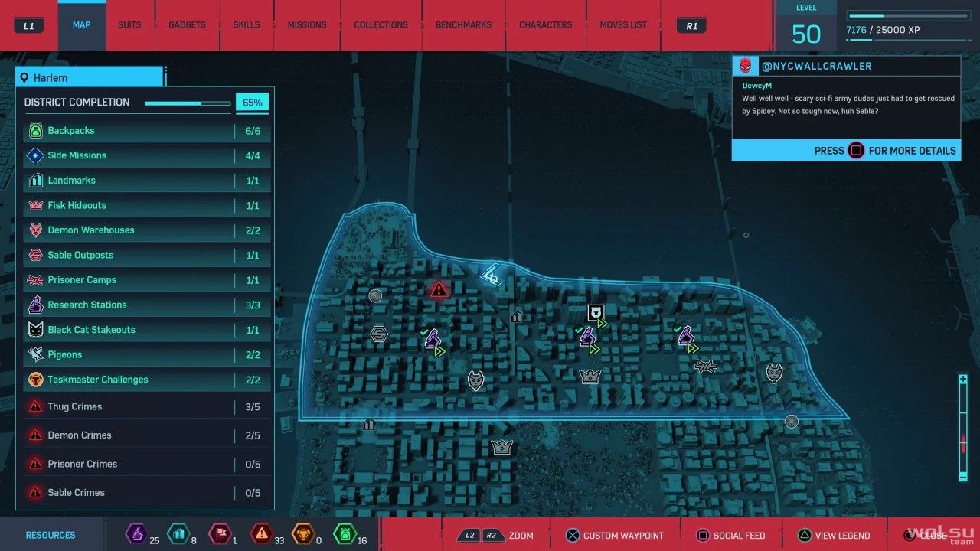Click the Side Missions diamond icon

pyautogui.click(x=35, y=155)
